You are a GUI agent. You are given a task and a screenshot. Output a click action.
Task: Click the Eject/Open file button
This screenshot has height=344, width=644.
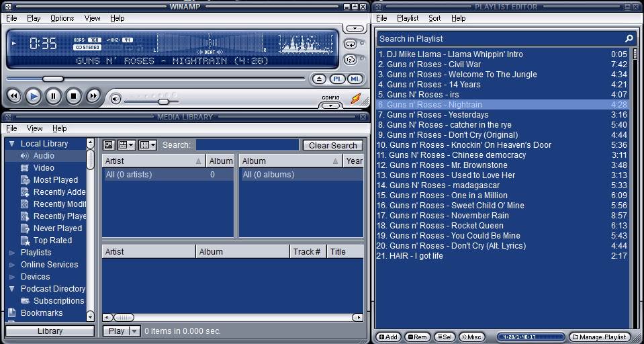[x=320, y=79]
